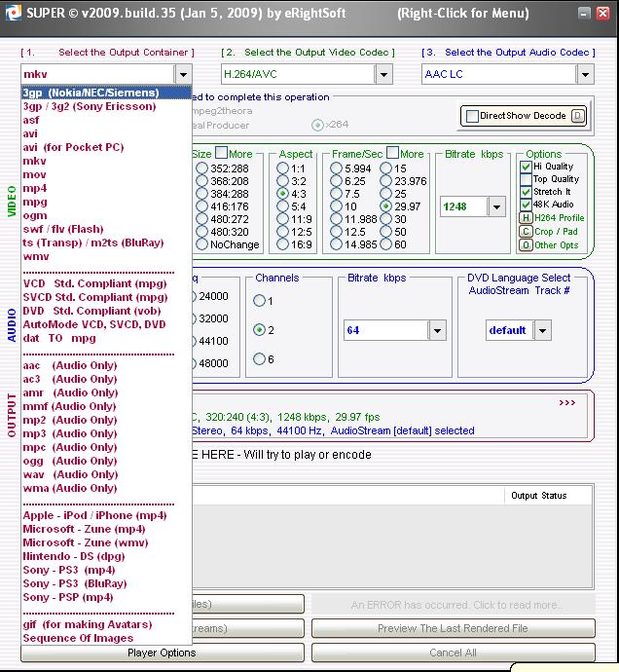
Task: Select Sony - PSP (mp4) preset
Action: pos(106,597)
